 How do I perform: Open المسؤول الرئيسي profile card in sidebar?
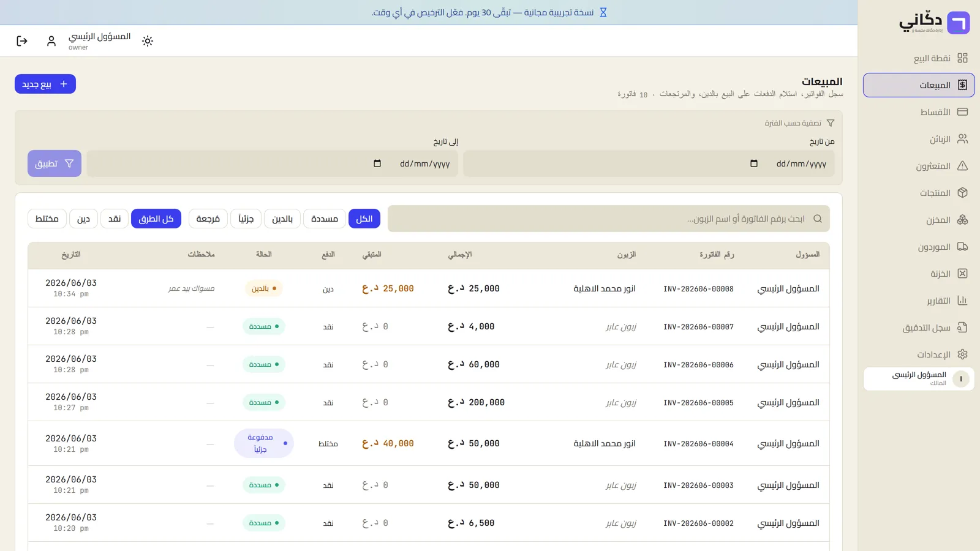[919, 378]
